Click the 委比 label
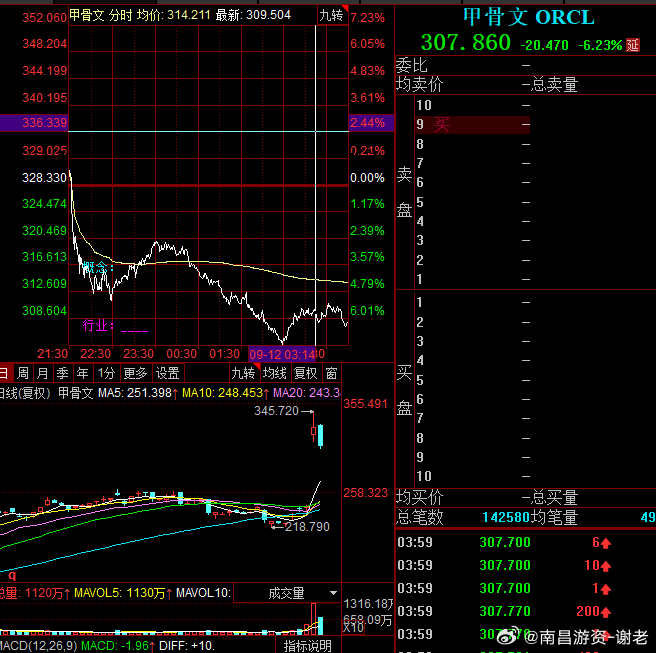This screenshot has height=653, width=656. tap(411, 65)
